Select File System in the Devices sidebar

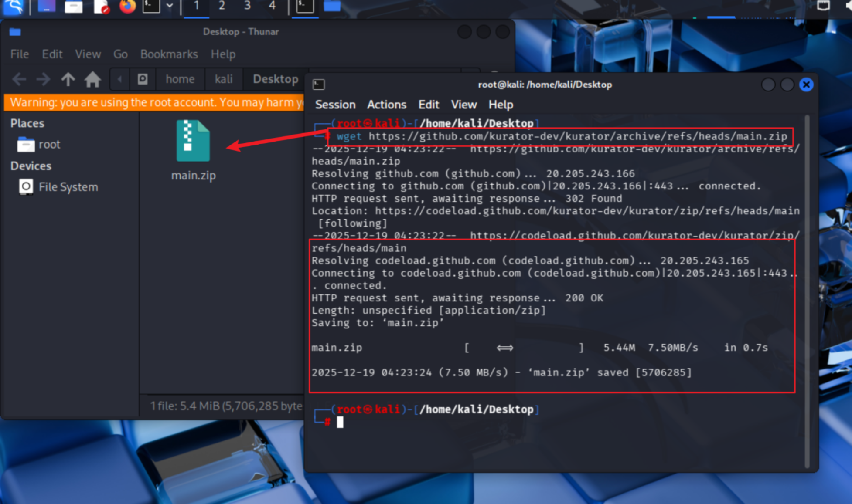[x=68, y=187]
